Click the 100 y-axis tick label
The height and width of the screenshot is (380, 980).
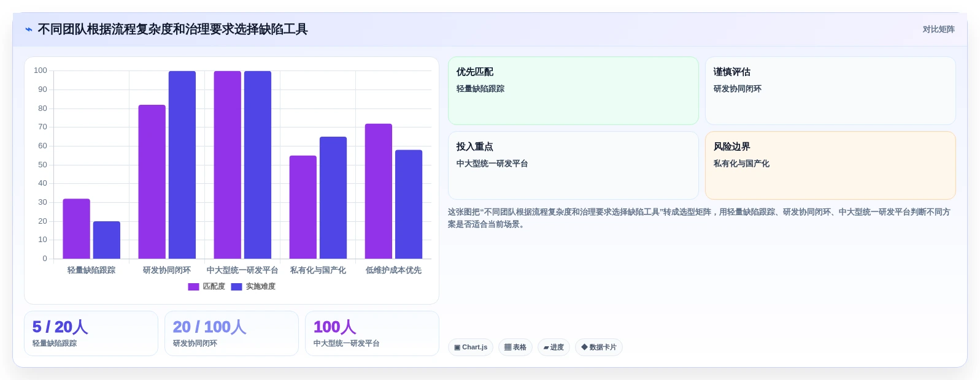(x=41, y=70)
